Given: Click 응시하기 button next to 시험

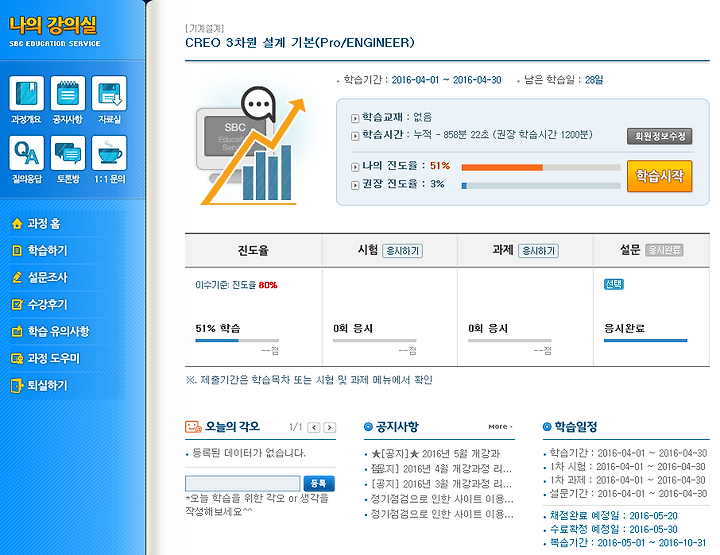Looking at the screenshot, I should [403, 251].
